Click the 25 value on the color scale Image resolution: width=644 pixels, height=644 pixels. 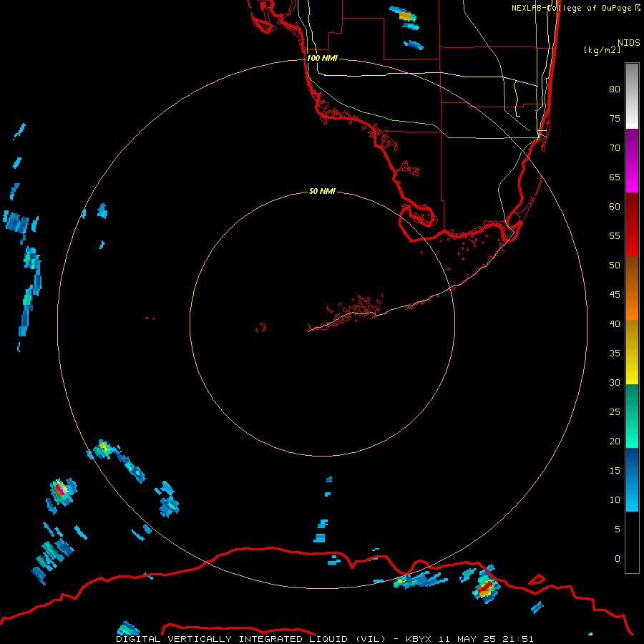(x=615, y=411)
